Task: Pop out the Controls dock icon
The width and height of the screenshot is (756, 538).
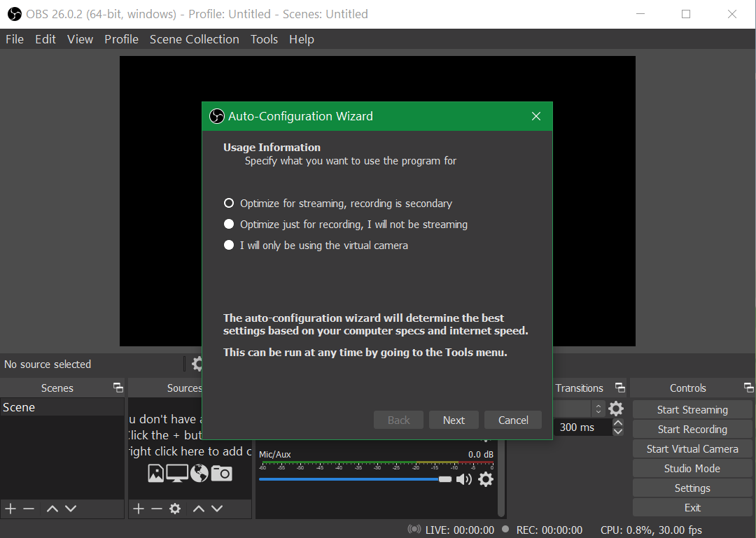Action: point(748,387)
